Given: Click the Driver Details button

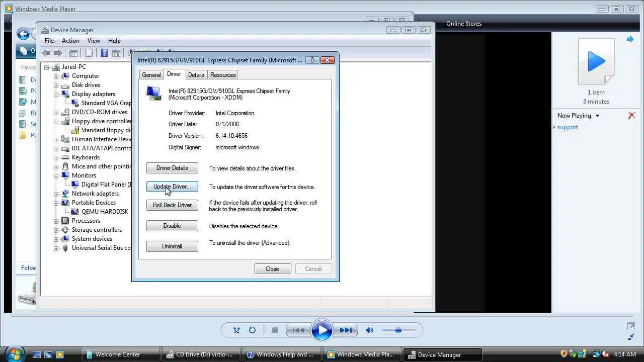Looking at the screenshot, I should pos(172,168).
